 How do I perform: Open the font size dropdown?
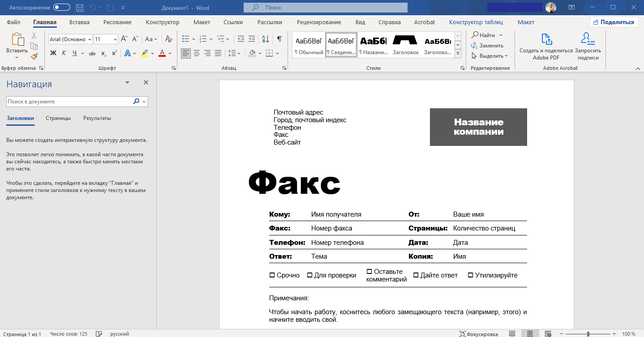(115, 39)
